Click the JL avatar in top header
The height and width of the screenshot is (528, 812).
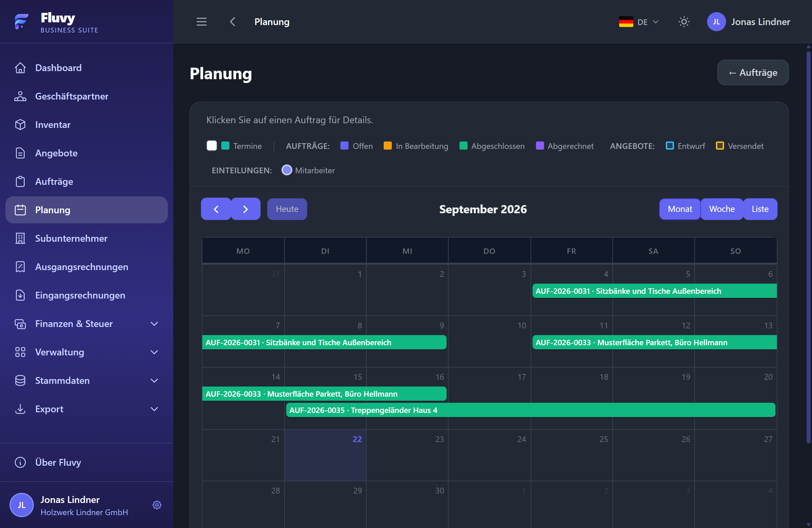coord(716,22)
